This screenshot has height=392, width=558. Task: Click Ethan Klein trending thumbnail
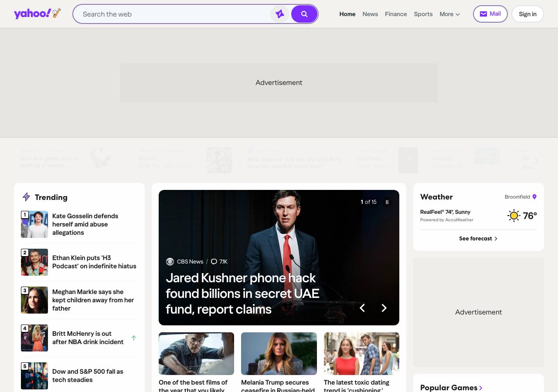34,262
